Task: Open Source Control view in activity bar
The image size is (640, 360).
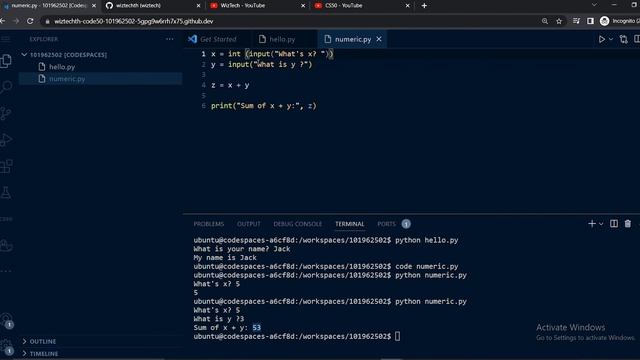Action: [6, 113]
